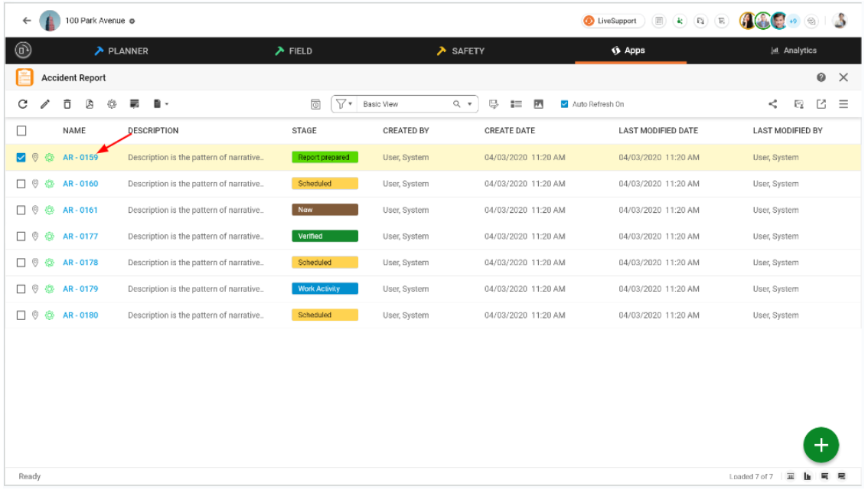Switch to image gallery view
The height and width of the screenshot is (490, 868).
[538, 104]
